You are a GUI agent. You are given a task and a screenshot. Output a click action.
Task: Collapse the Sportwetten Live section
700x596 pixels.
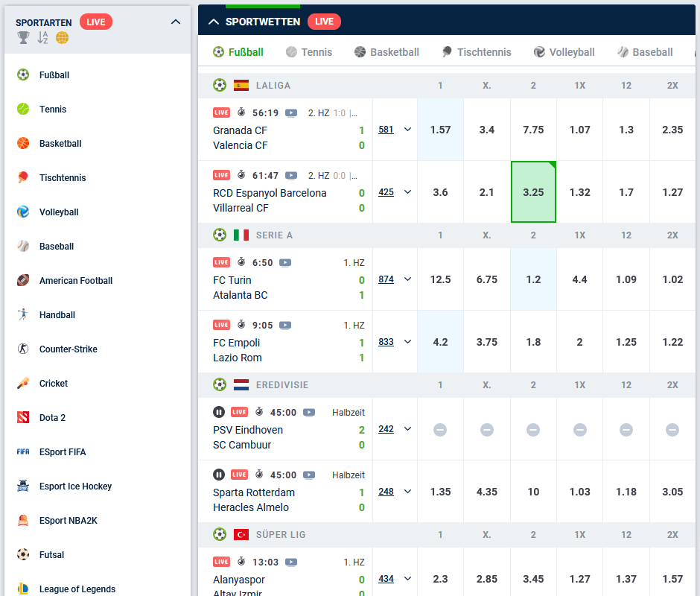(214, 22)
